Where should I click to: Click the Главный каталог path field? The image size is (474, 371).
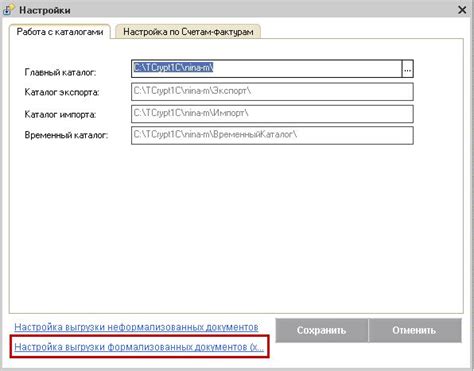pyautogui.click(x=266, y=69)
